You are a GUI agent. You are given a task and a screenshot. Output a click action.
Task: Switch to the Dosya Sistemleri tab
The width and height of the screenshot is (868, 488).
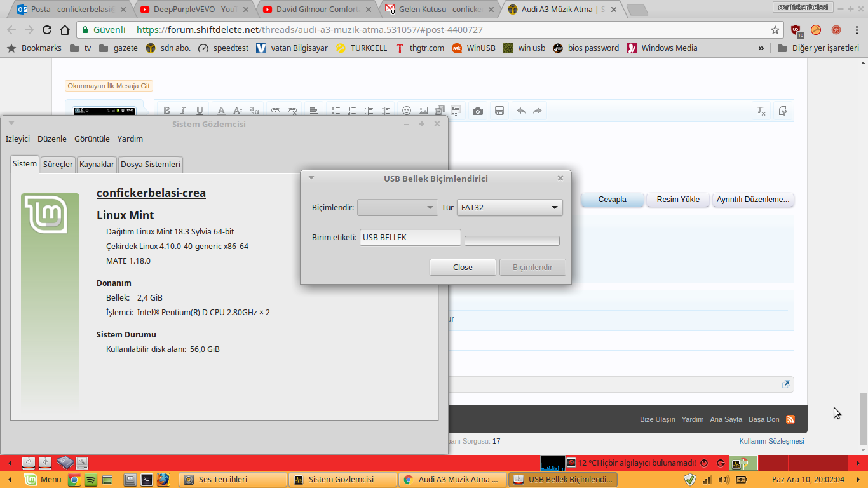tap(151, 165)
